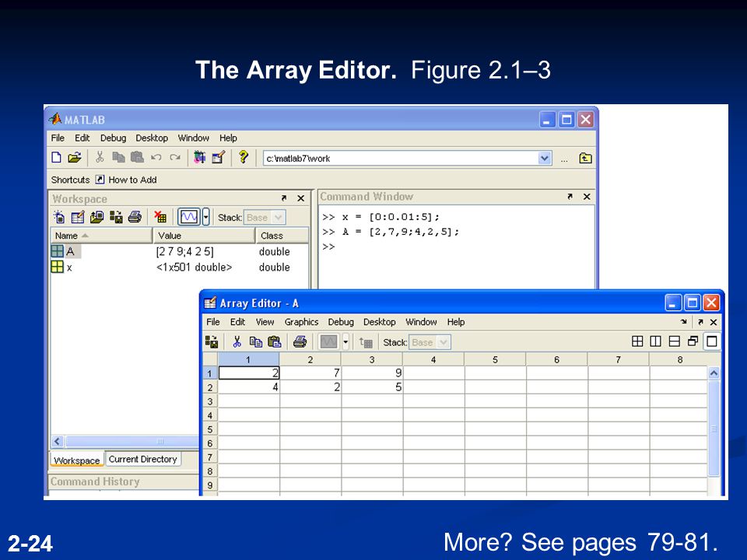Undock the Array Editor window arrow

[700, 322]
